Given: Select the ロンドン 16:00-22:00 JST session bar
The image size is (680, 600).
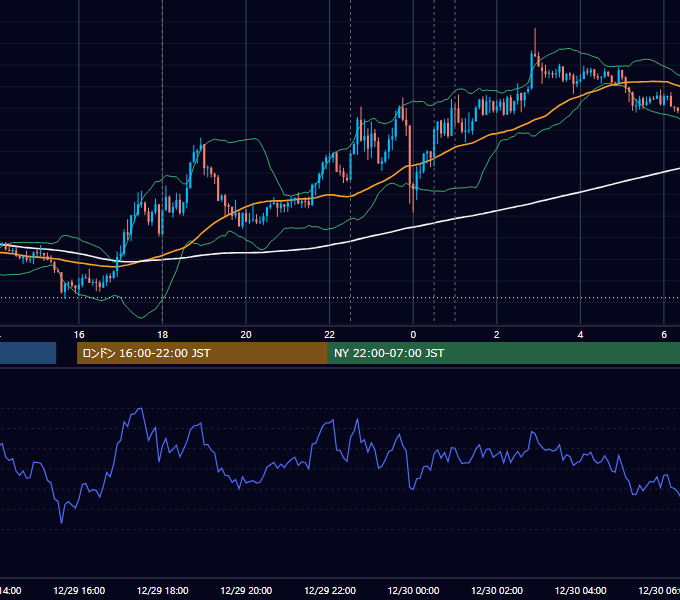Looking at the screenshot, I should pyautogui.click(x=202, y=353).
